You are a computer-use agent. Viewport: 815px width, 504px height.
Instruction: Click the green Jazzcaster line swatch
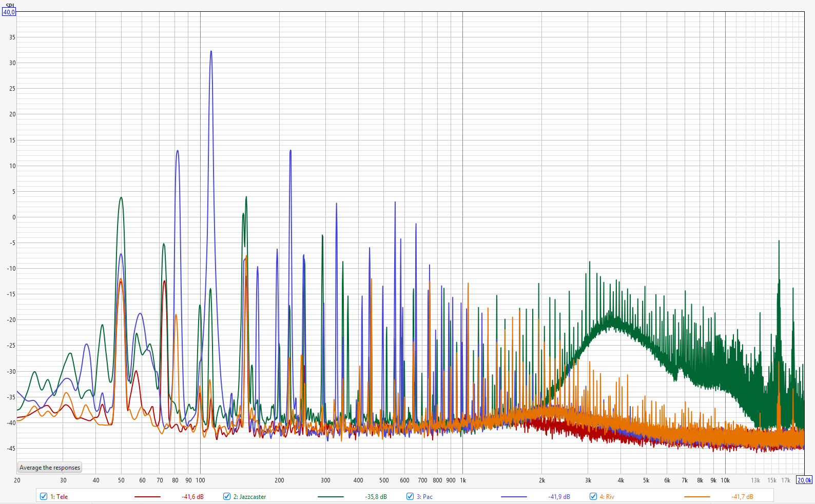pyautogui.click(x=331, y=497)
